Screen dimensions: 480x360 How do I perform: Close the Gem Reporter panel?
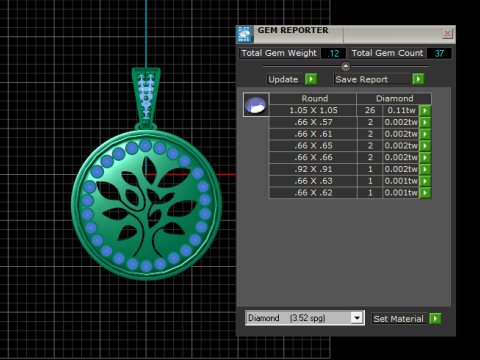[447, 33]
